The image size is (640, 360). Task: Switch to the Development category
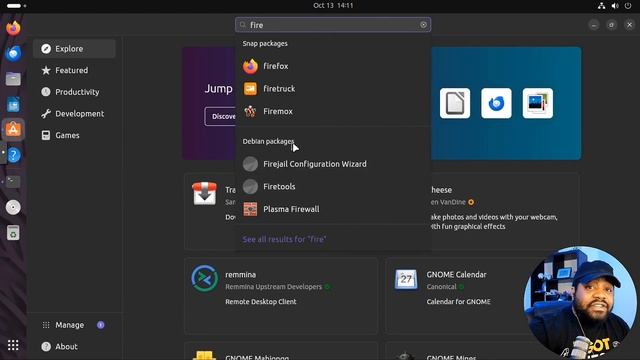click(x=74, y=113)
